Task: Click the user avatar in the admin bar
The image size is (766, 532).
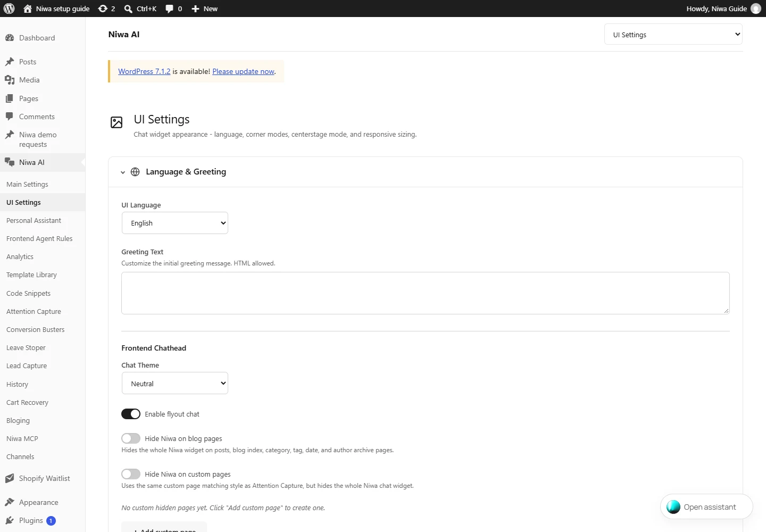Action: (755, 9)
